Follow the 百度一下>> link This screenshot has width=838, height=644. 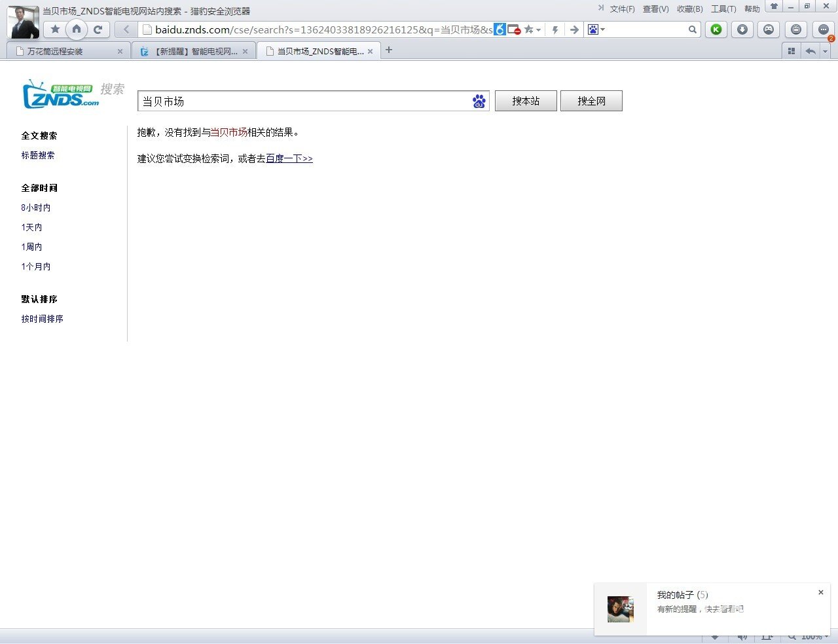pyautogui.click(x=289, y=158)
